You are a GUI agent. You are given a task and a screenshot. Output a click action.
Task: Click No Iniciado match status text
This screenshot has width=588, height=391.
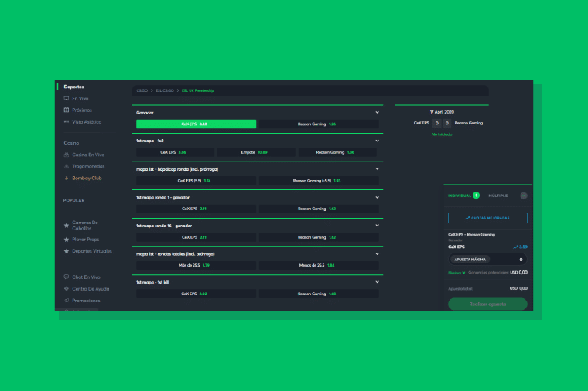[x=442, y=134]
